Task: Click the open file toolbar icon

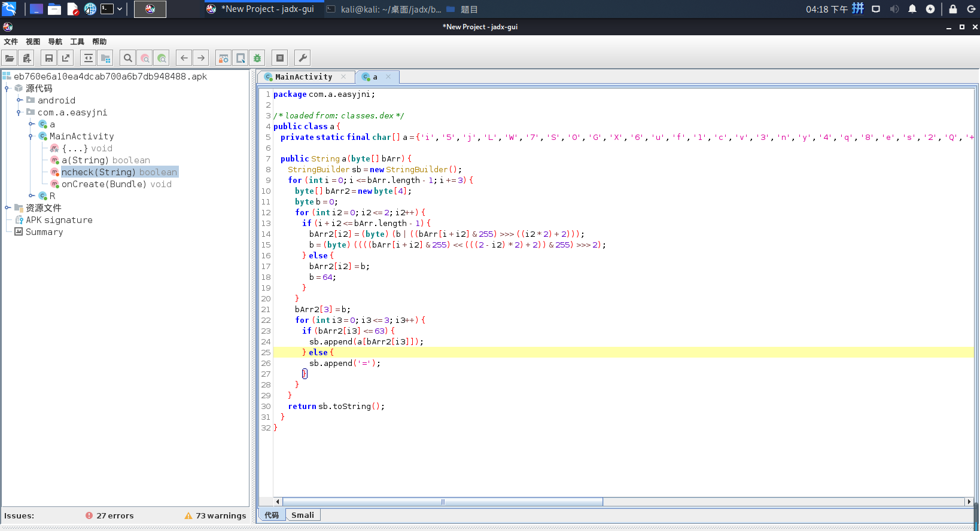Action: [10, 58]
